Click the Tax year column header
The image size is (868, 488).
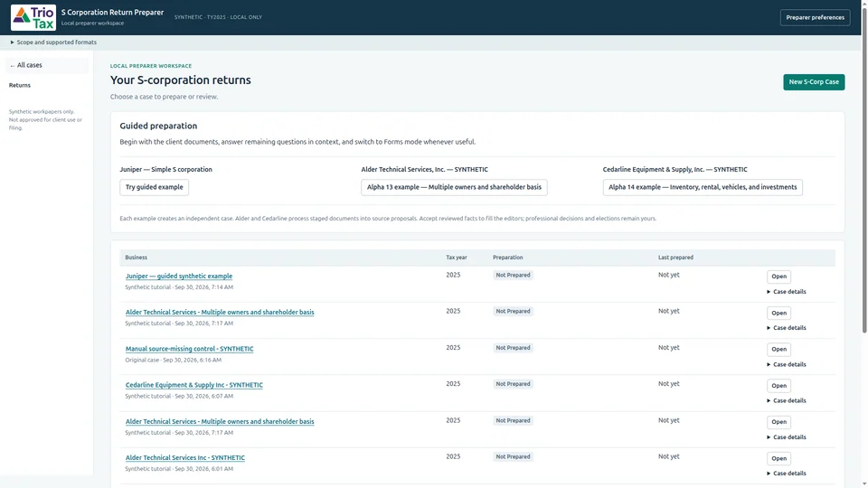(x=457, y=258)
